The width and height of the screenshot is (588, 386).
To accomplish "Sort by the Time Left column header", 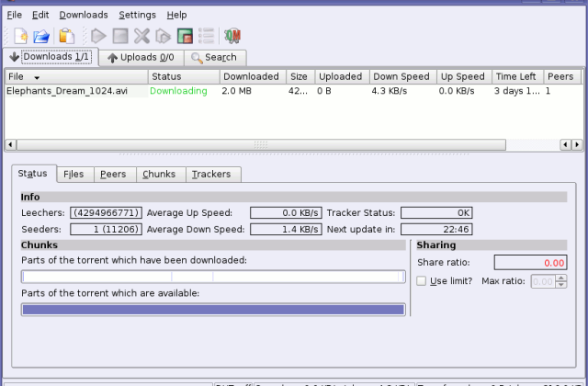I will [x=517, y=76].
